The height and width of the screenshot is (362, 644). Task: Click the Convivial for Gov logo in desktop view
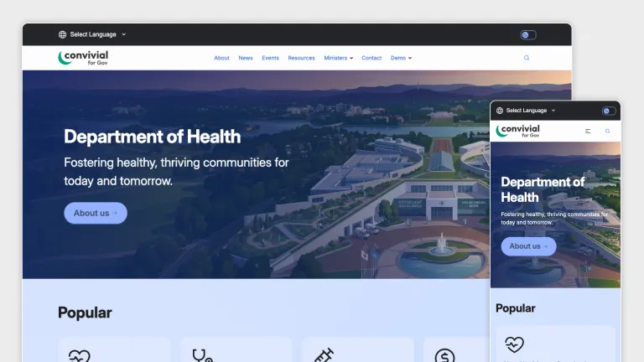click(x=83, y=58)
